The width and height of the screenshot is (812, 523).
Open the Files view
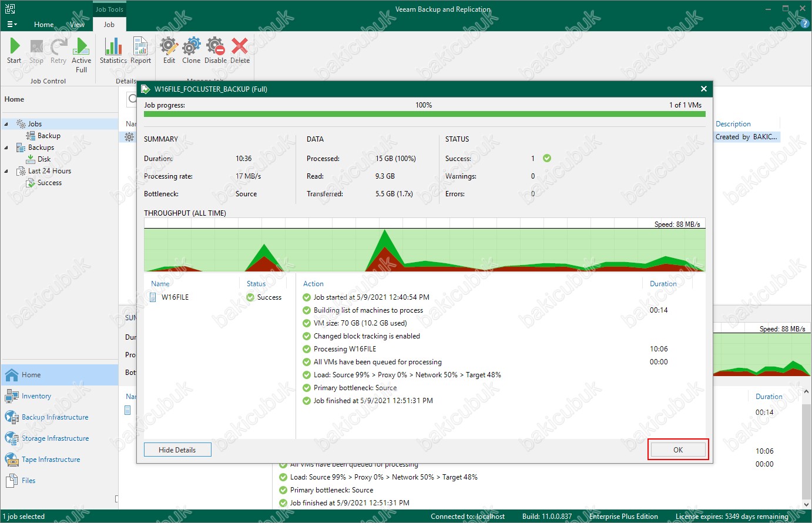[x=60, y=481]
